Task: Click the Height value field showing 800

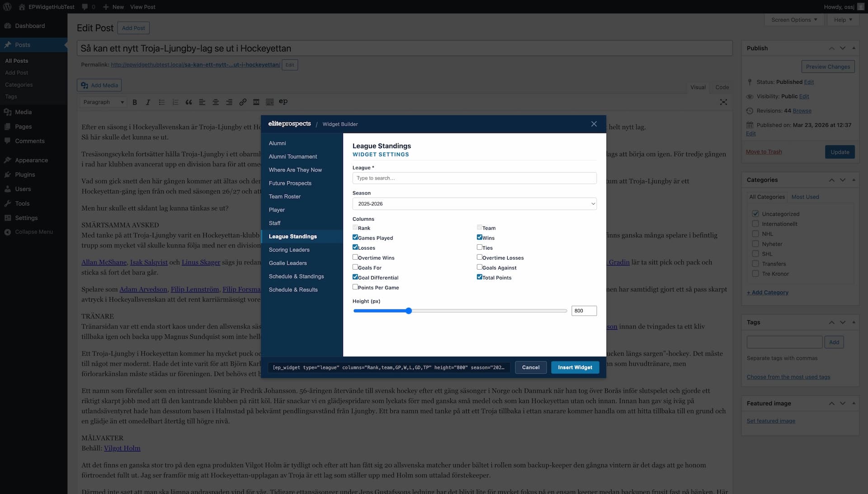Action: [x=584, y=311]
